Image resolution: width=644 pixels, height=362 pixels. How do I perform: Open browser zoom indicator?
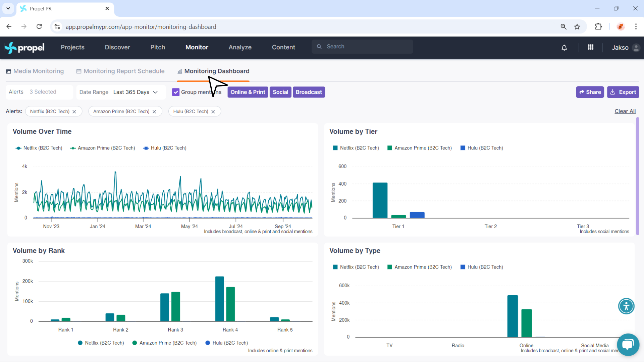click(x=563, y=26)
